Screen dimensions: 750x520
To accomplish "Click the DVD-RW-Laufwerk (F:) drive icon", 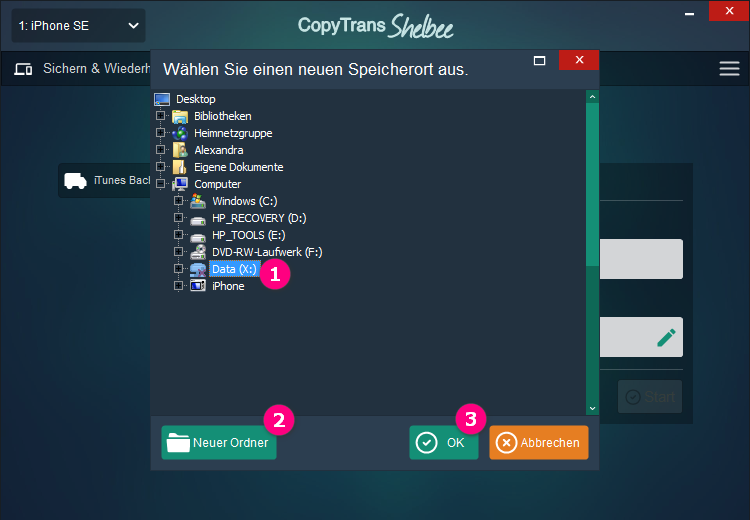I will [198, 252].
